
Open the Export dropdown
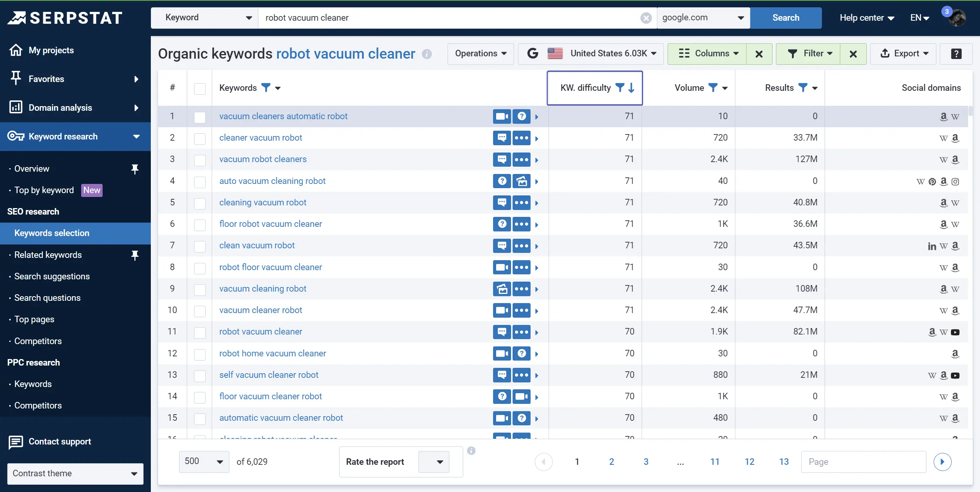click(x=903, y=54)
